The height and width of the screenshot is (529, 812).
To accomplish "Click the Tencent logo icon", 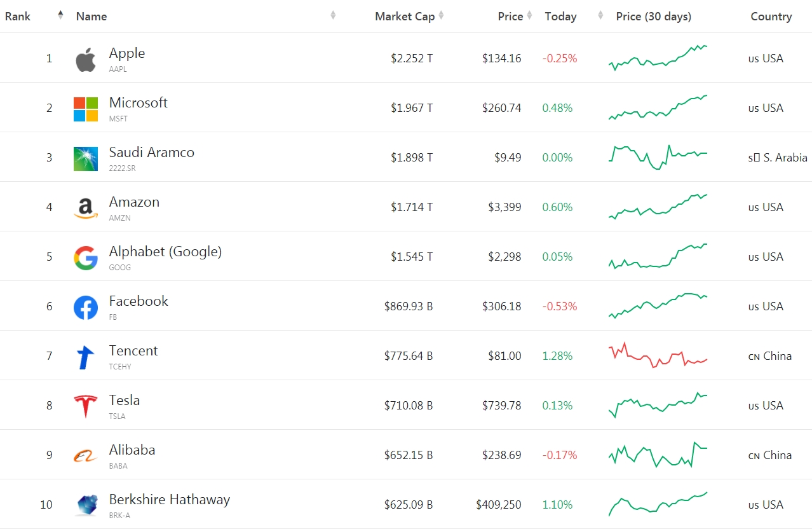I will 86,357.
